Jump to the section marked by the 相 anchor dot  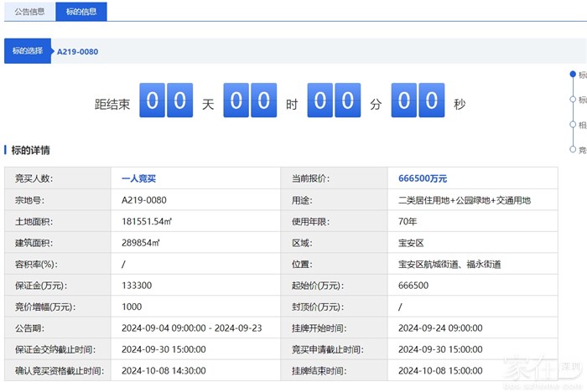click(573, 125)
